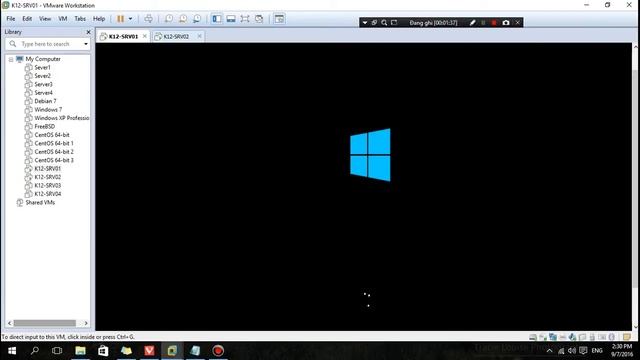Select Sever2 in the library
Screen dimensions: 640x360
click(x=42, y=76)
